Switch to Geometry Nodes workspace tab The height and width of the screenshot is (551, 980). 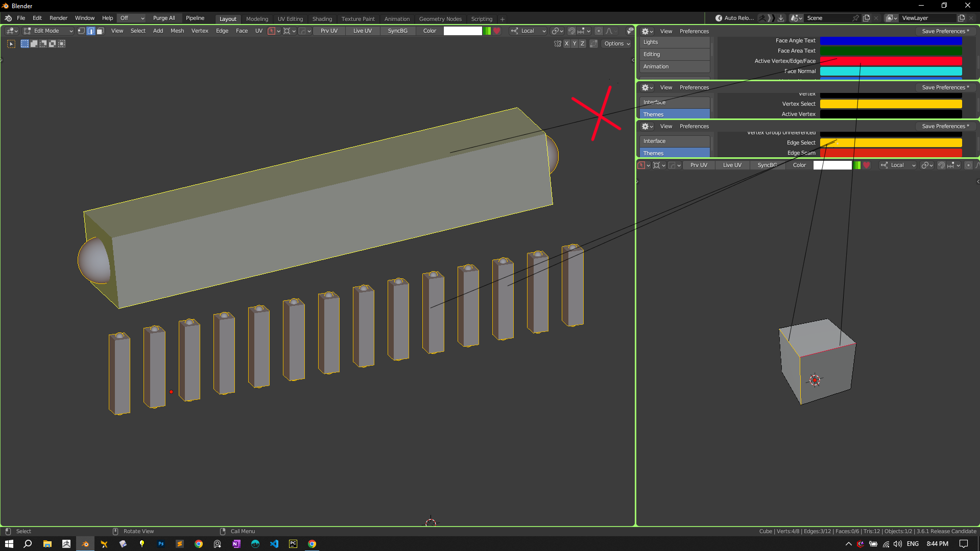point(440,19)
